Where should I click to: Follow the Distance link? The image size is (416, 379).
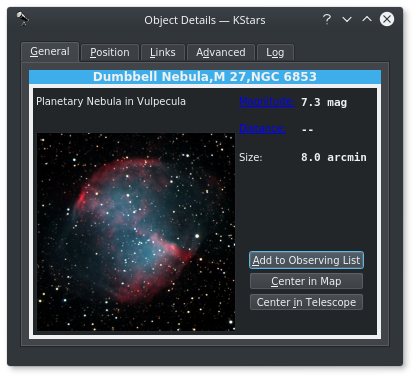click(x=262, y=129)
